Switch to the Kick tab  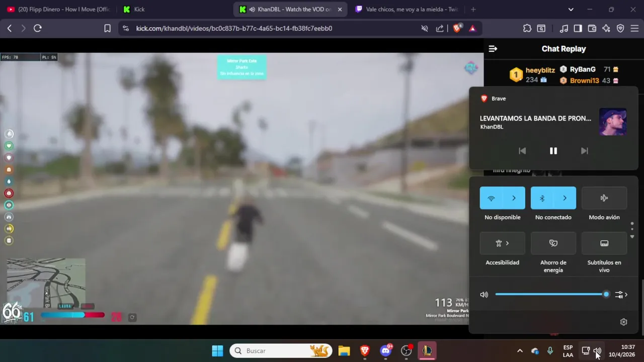point(174,9)
